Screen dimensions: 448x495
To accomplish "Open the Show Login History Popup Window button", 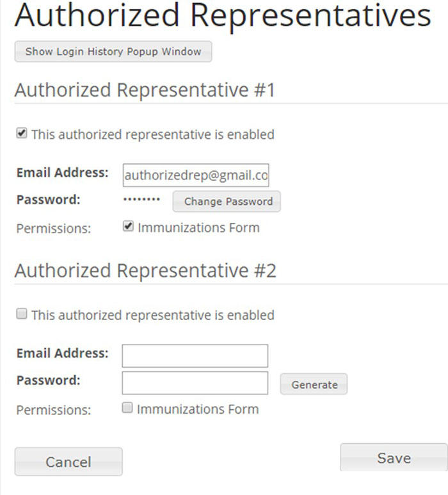I will coord(113,52).
